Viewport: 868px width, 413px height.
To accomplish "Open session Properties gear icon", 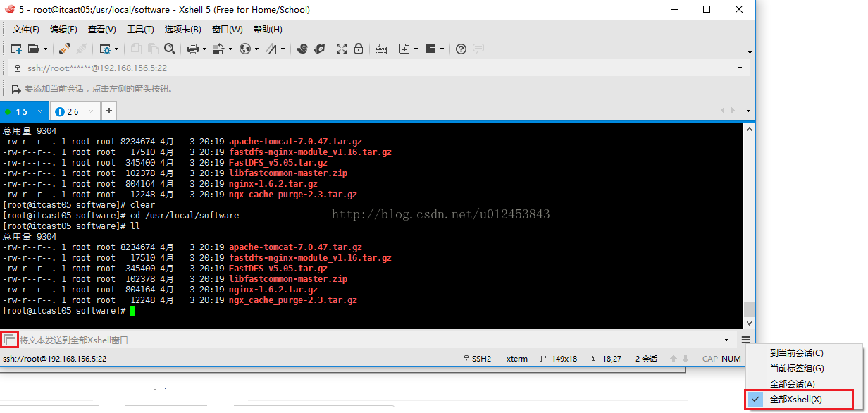I will [x=105, y=49].
